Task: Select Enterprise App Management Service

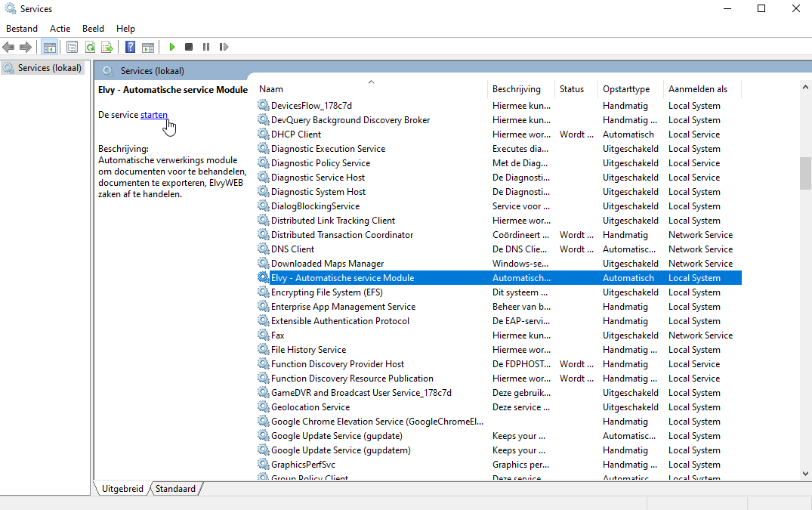Action: pyautogui.click(x=499, y=307)
